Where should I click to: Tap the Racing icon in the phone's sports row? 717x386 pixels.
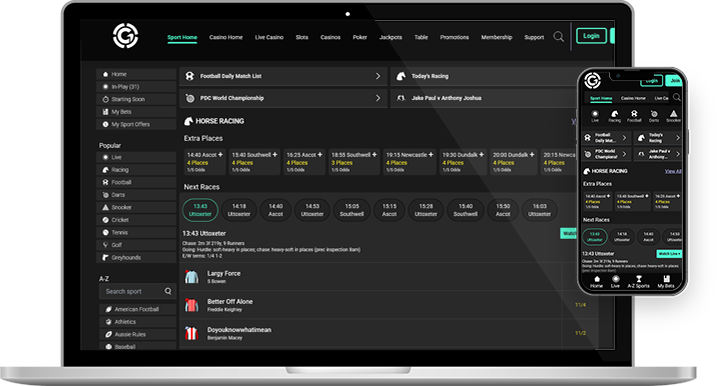pyautogui.click(x=615, y=113)
